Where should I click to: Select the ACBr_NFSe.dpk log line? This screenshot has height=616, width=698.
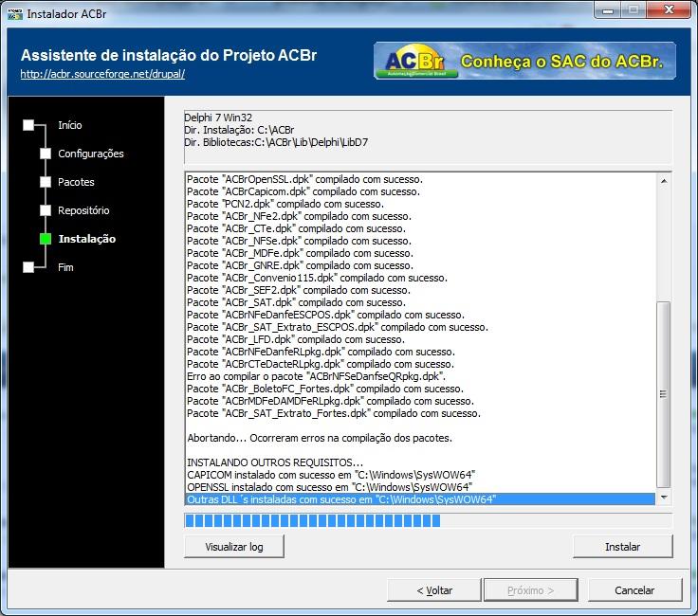point(420,241)
